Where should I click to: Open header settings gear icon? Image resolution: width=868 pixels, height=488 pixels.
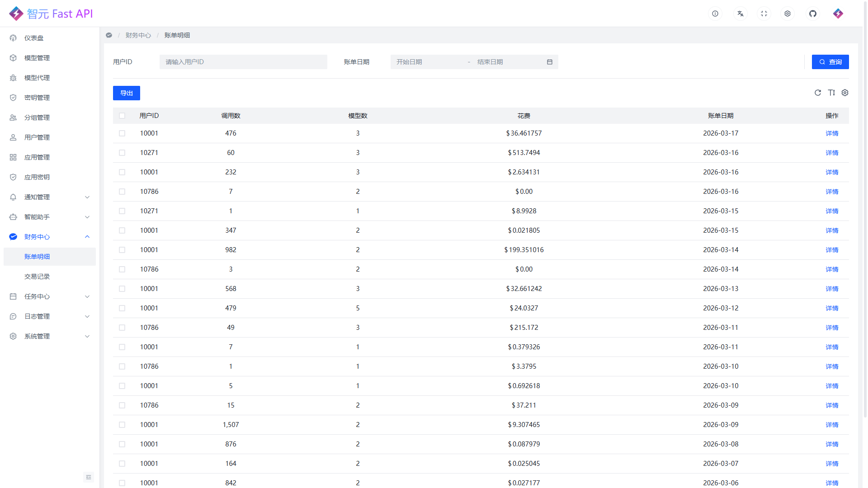788,14
